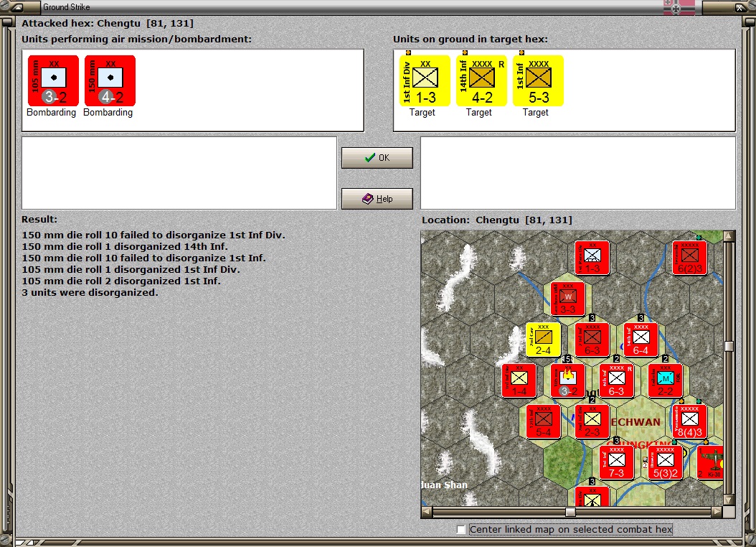Select the 105 mm bombarding artillery counter
This screenshot has height=547, width=756.
53,80
